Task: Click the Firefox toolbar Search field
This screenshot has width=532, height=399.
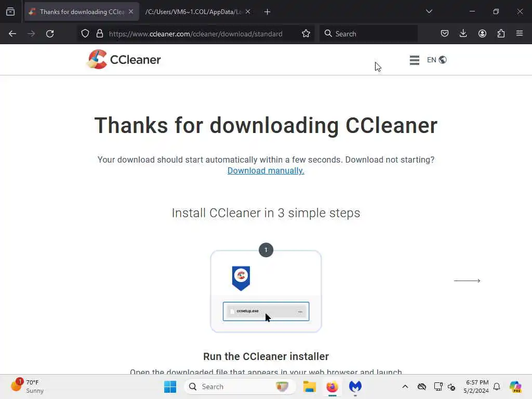Action: coord(368,34)
